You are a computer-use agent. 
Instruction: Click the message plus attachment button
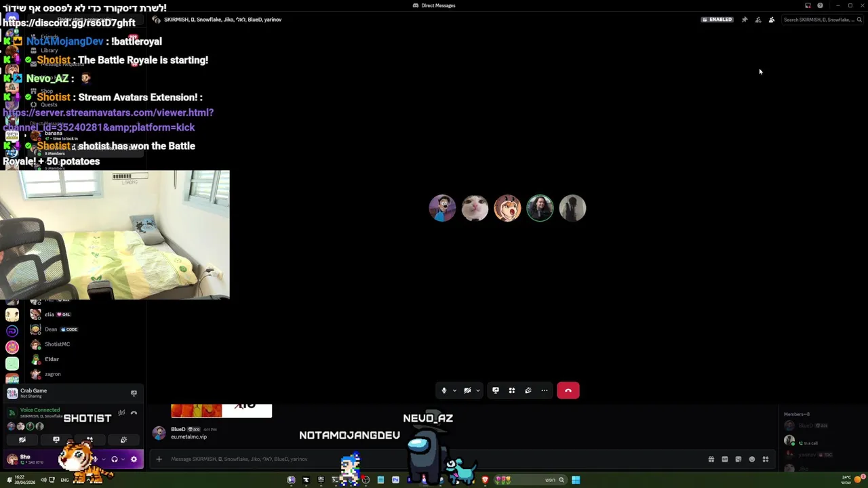click(x=159, y=459)
